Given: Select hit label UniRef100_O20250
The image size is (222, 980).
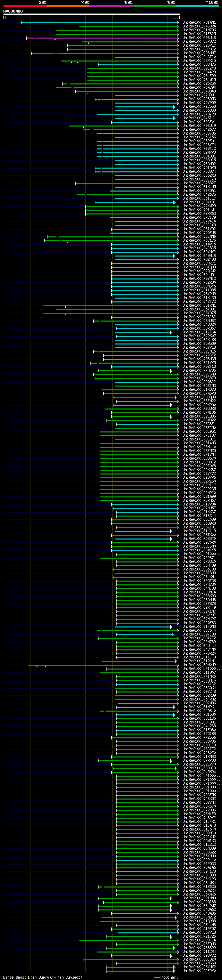Looking at the screenshot, I should 199,84.
